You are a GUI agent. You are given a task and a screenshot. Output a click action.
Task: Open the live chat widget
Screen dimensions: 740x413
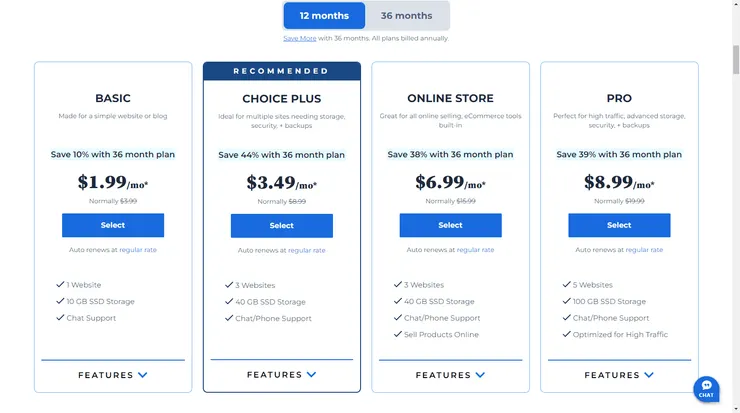pyautogui.click(x=706, y=388)
